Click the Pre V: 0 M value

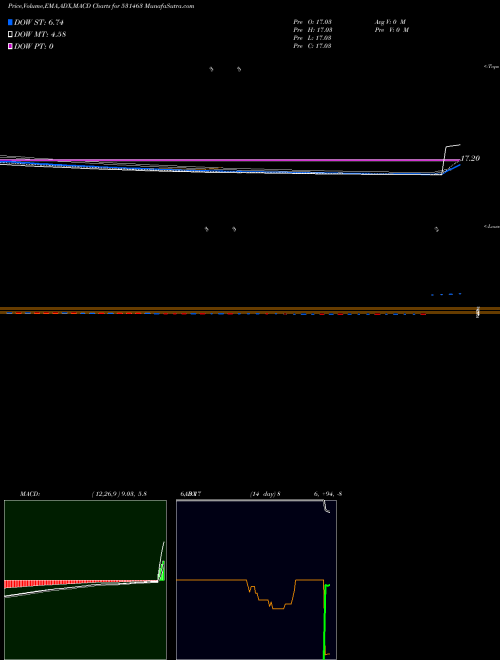391,30
